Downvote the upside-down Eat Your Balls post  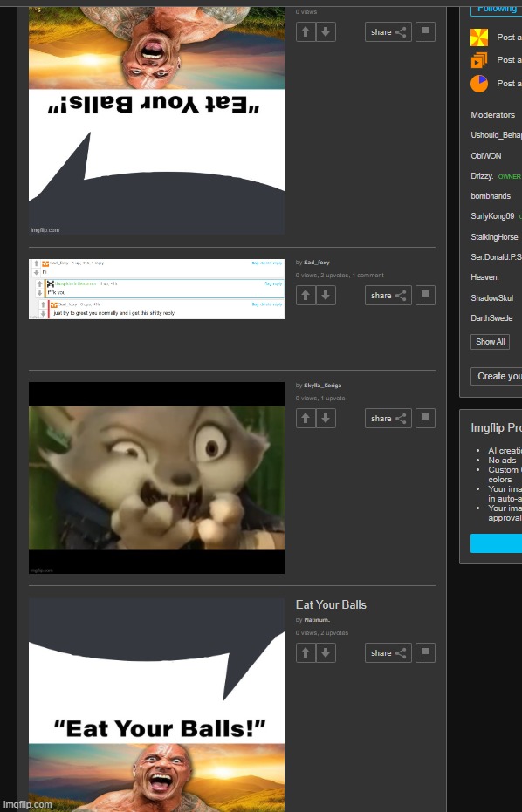click(x=326, y=32)
